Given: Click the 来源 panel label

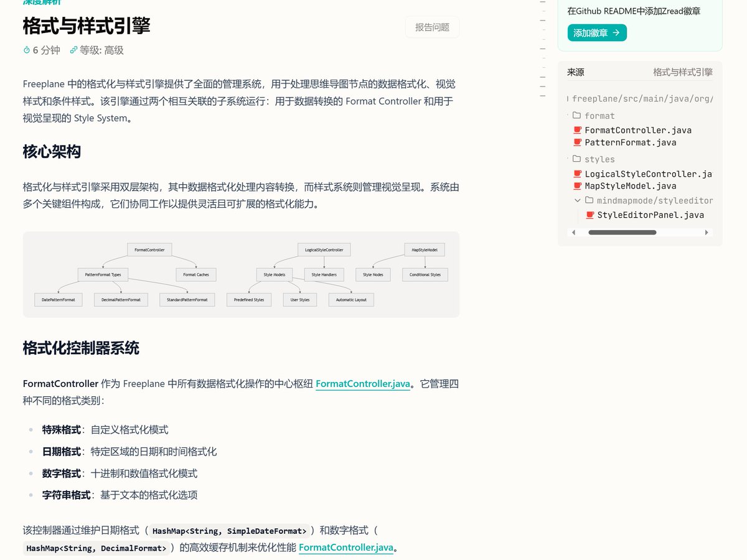Looking at the screenshot, I should click(576, 72).
